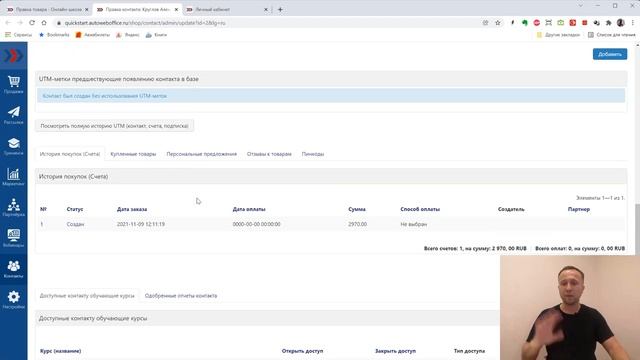Screen dimensions: 640x360
Task: Select Доступные контакту обучающие курсы tab
Action: tap(87, 296)
